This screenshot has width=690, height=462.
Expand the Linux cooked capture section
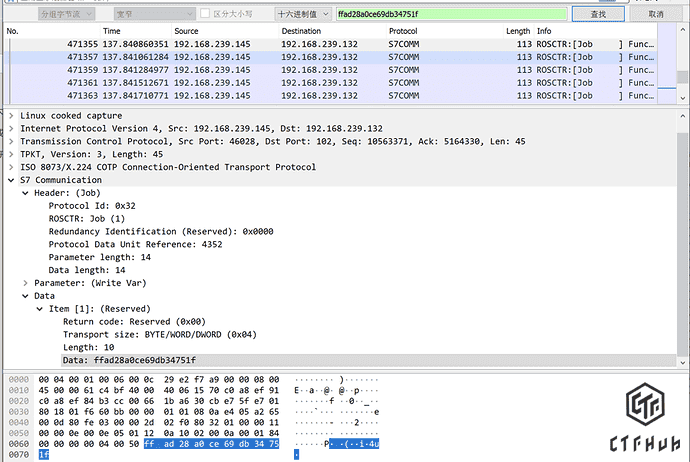pos(11,116)
